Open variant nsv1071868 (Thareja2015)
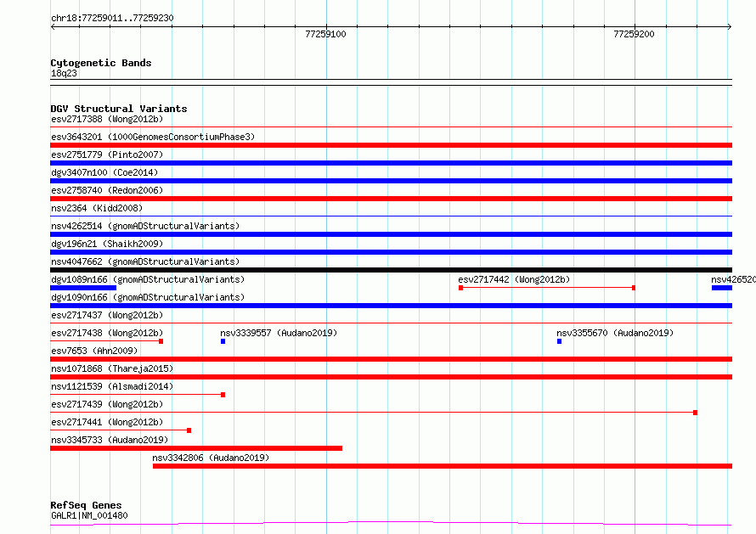 coord(112,368)
